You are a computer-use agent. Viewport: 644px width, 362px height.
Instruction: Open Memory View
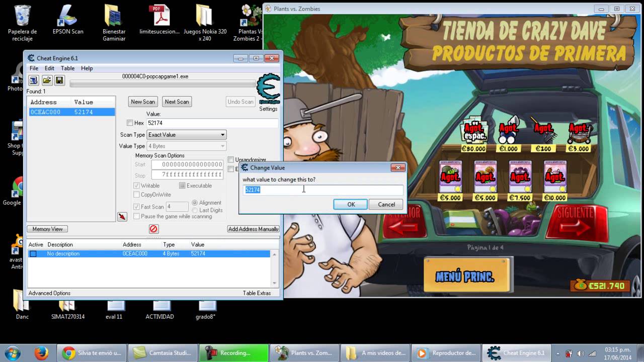point(47,229)
